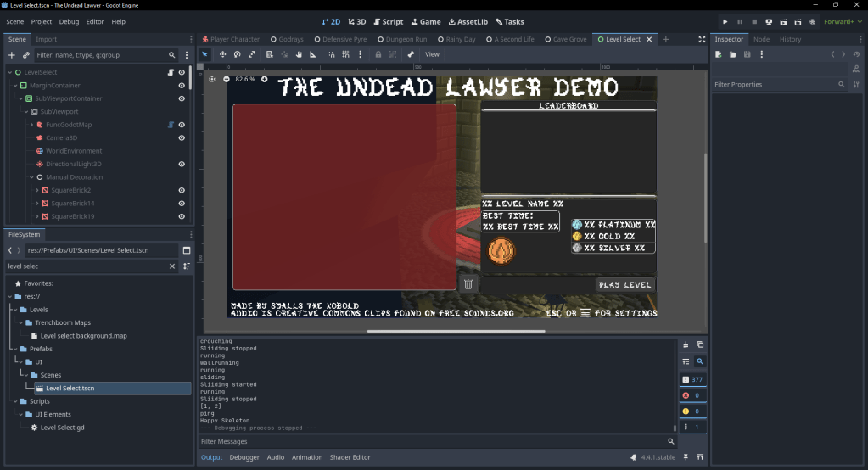The height and width of the screenshot is (470, 868).
Task: Select the Move Mode tool in viewport toolbar
Action: 222,54
